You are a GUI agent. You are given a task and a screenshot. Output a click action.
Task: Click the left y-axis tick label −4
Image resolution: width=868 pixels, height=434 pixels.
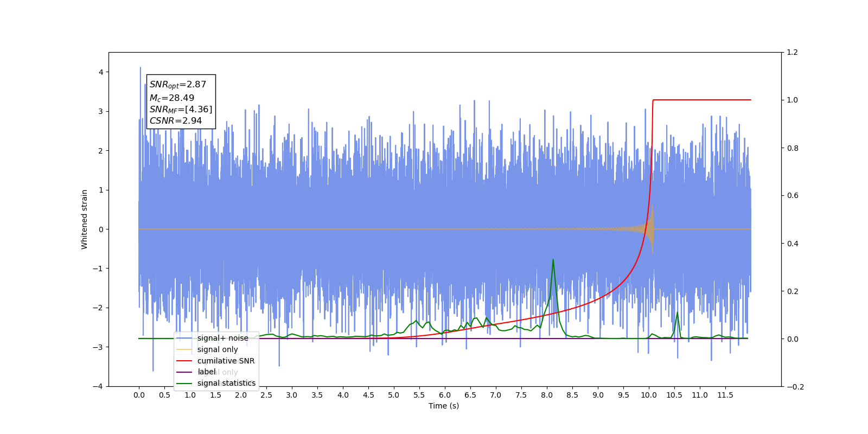(98, 386)
